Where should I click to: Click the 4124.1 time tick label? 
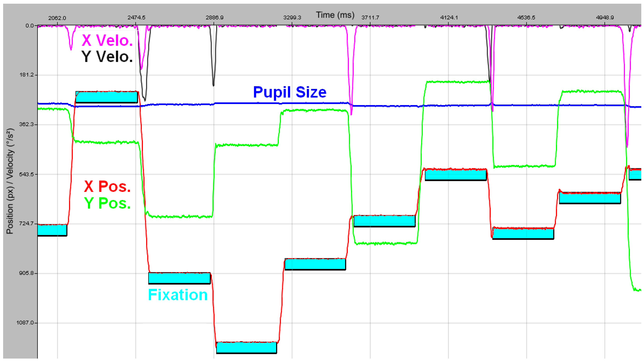449,18
